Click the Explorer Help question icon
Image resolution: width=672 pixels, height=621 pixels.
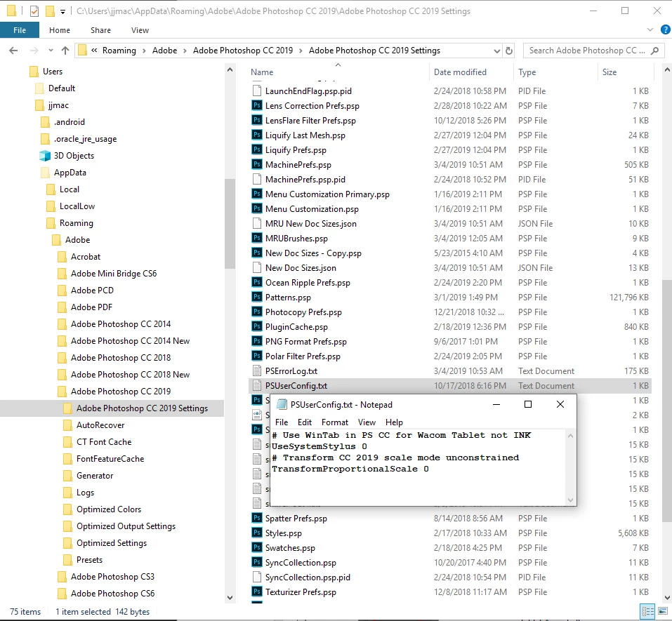click(666, 29)
